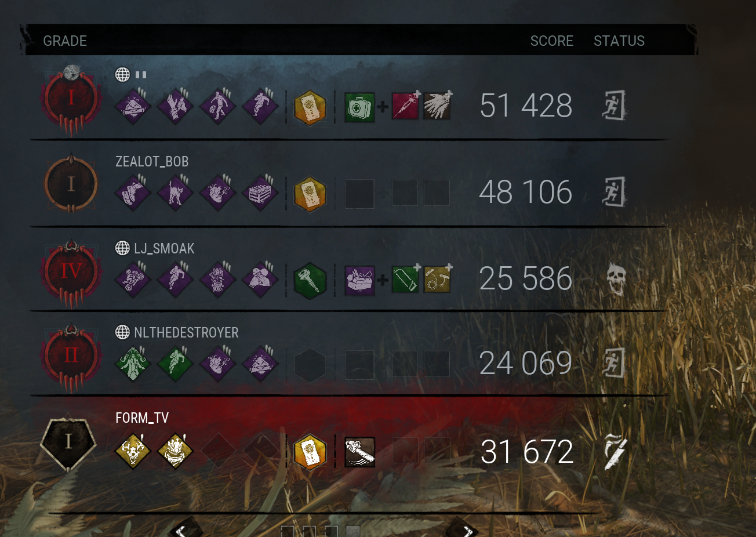Select FORM_TV's chainsaw power icon
The height and width of the screenshot is (537, 756).
359,452
